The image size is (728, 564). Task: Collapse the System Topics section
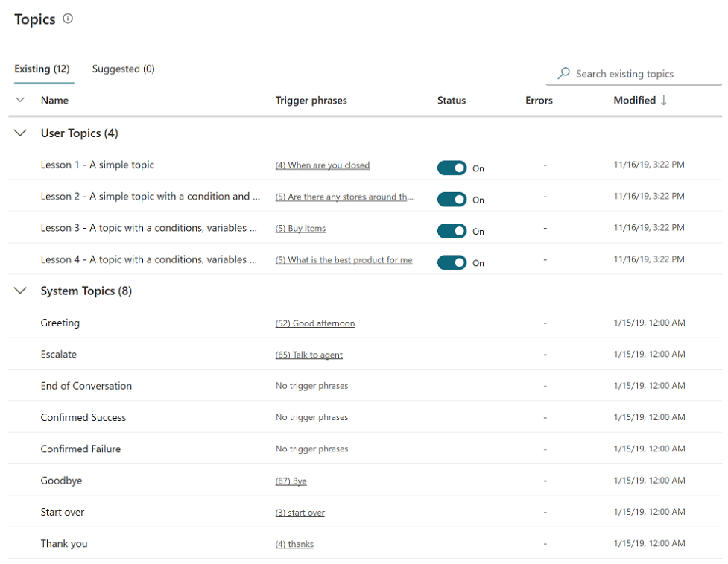click(x=20, y=291)
